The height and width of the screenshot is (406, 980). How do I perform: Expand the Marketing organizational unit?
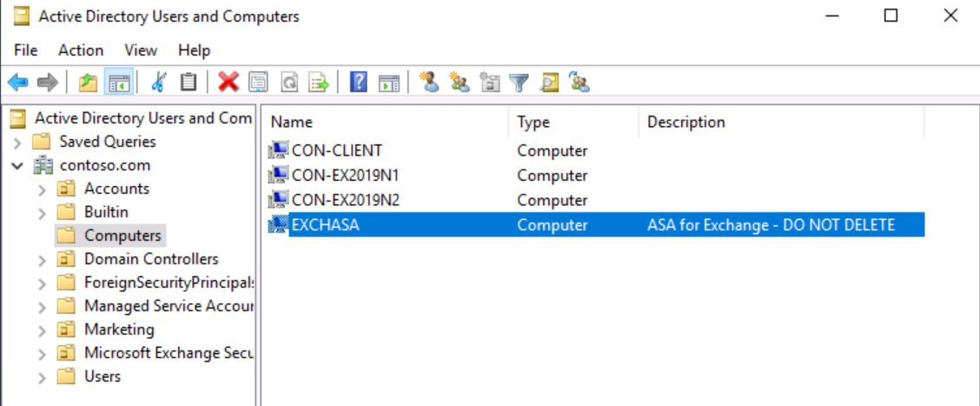pyautogui.click(x=42, y=330)
